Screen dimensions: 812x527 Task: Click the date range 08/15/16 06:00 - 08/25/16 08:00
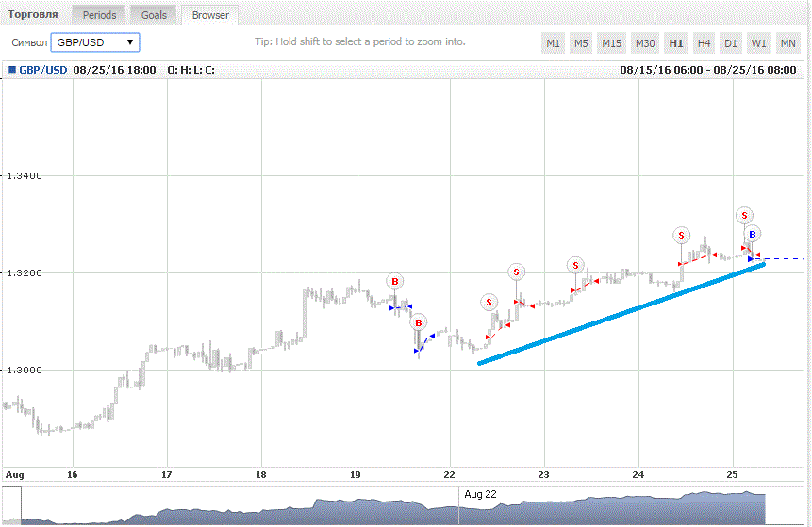(708, 70)
